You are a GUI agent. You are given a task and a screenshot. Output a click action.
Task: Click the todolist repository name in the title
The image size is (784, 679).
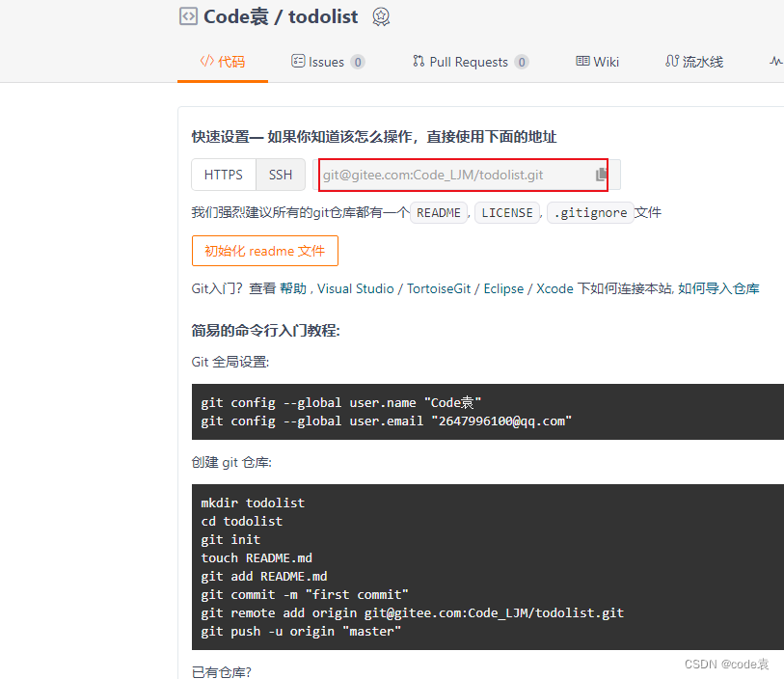click(323, 16)
